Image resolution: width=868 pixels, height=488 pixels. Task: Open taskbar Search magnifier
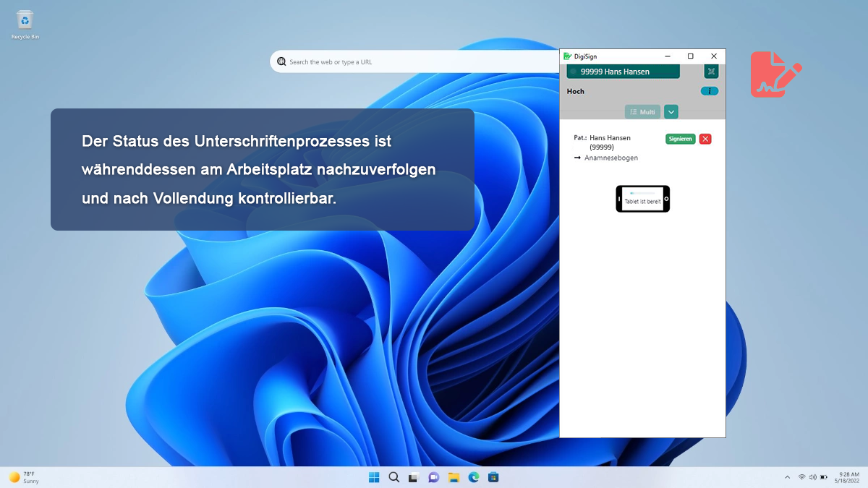point(394,477)
